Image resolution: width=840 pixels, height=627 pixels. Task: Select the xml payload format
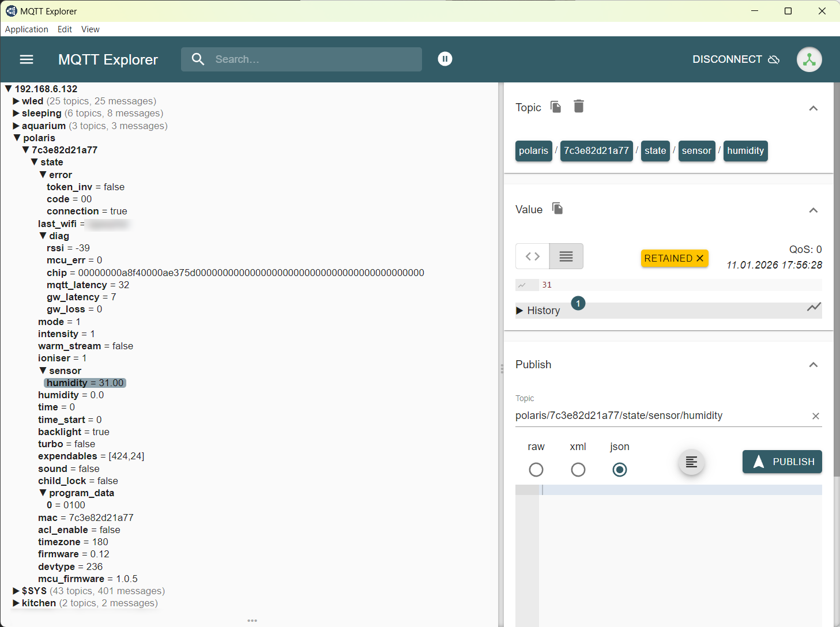578,470
